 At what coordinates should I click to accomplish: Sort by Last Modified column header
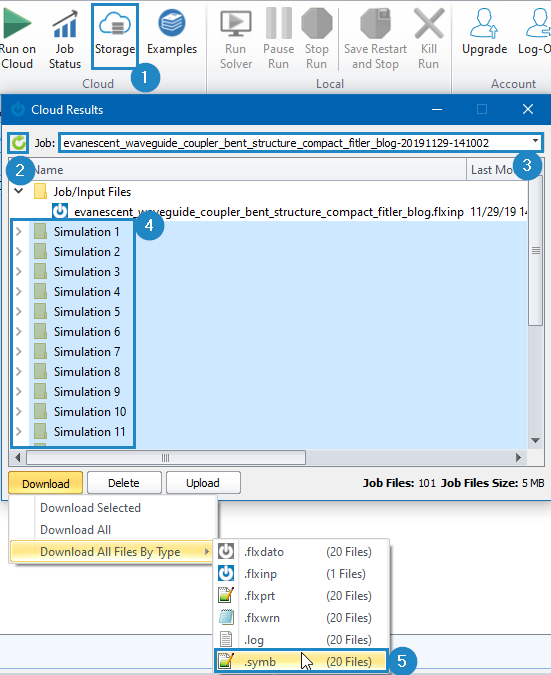pos(497,170)
